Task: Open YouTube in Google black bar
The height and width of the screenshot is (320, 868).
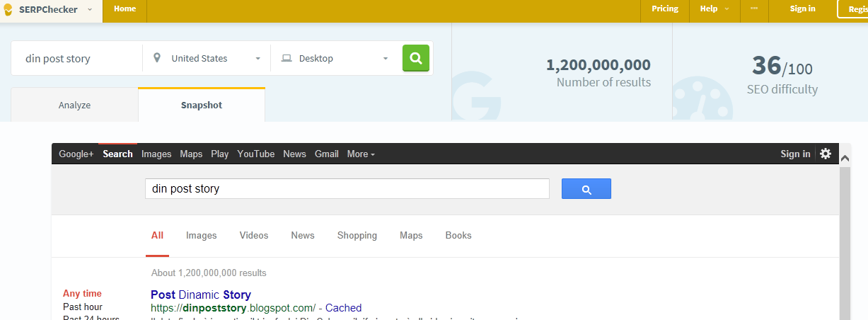Action: pyautogui.click(x=256, y=154)
